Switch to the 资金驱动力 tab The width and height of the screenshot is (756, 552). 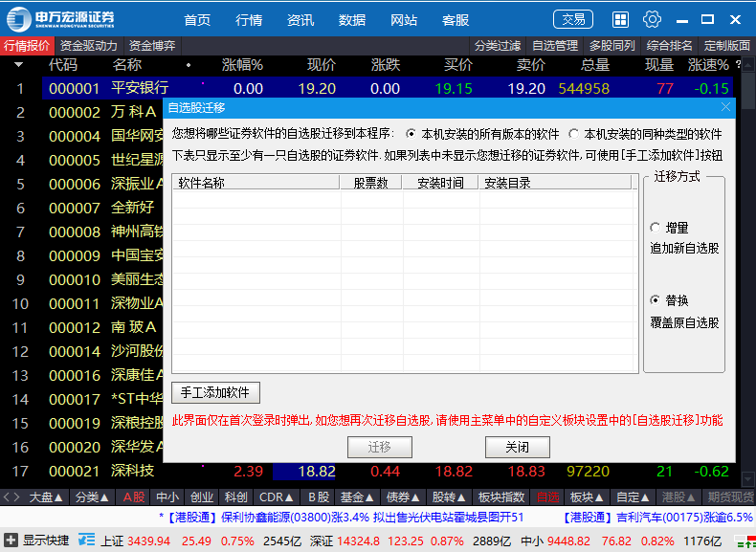point(89,45)
